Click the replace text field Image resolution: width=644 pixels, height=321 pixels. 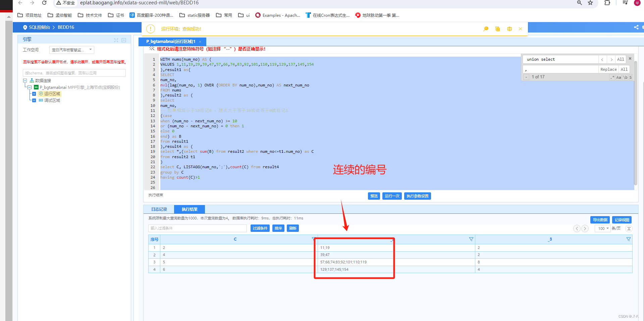tap(561, 69)
